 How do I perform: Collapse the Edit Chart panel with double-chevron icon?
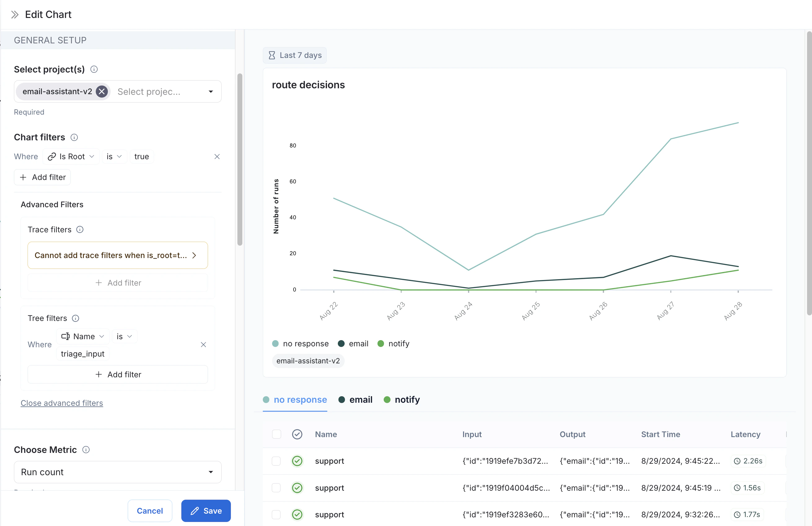(x=15, y=14)
